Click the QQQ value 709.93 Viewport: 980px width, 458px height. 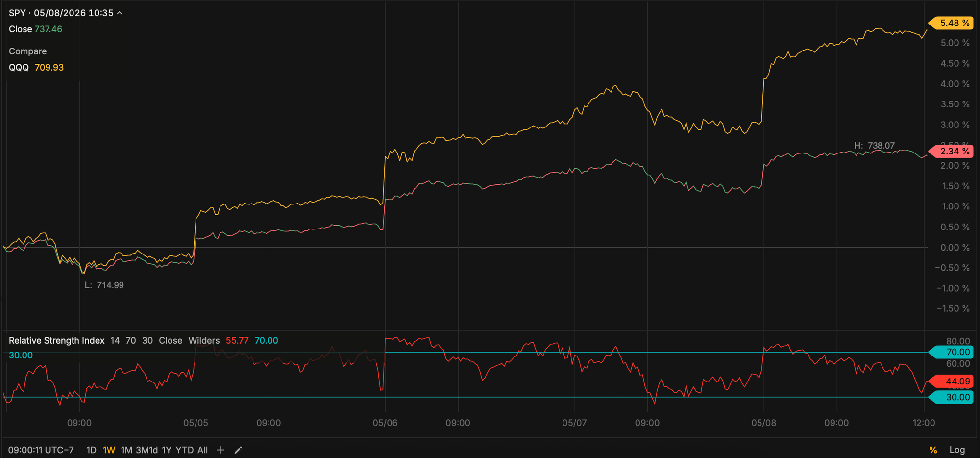(49, 67)
